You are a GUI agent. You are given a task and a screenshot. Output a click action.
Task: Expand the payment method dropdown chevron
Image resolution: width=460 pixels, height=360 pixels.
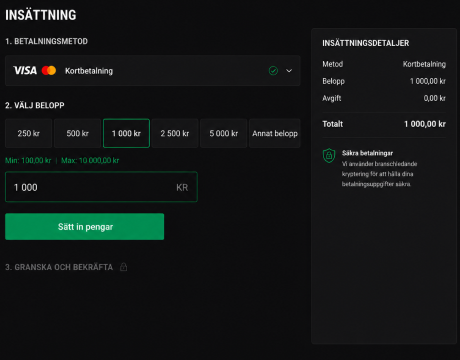click(289, 71)
